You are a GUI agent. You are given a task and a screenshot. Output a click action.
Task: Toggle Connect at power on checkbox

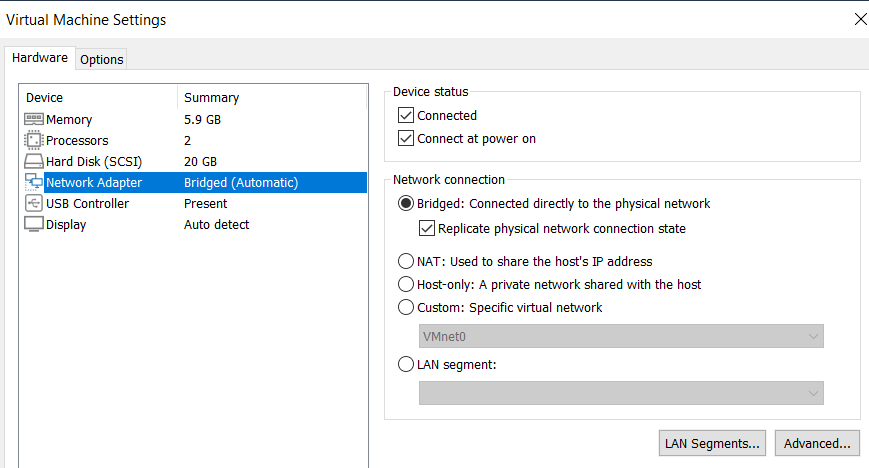406,139
